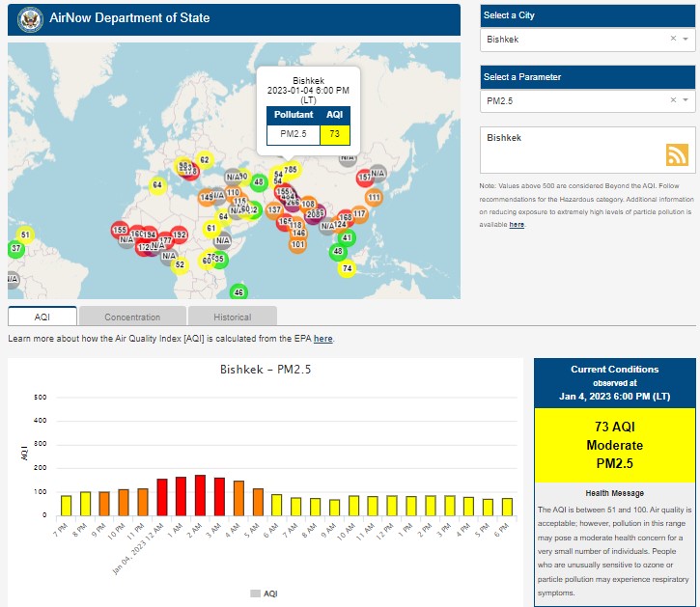Click the map marker showing AQI 62

(x=204, y=160)
